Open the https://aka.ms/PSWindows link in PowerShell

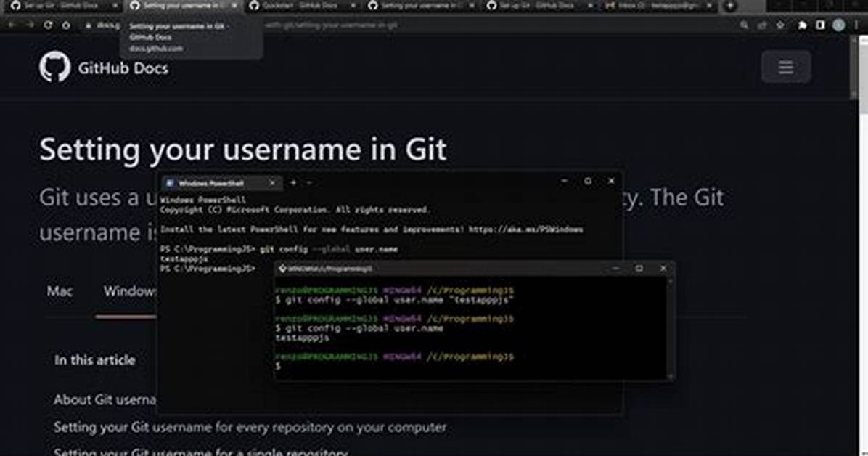coord(526,229)
